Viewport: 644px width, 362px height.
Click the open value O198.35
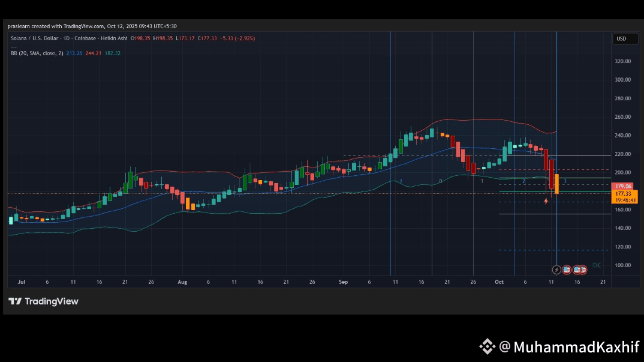point(140,38)
